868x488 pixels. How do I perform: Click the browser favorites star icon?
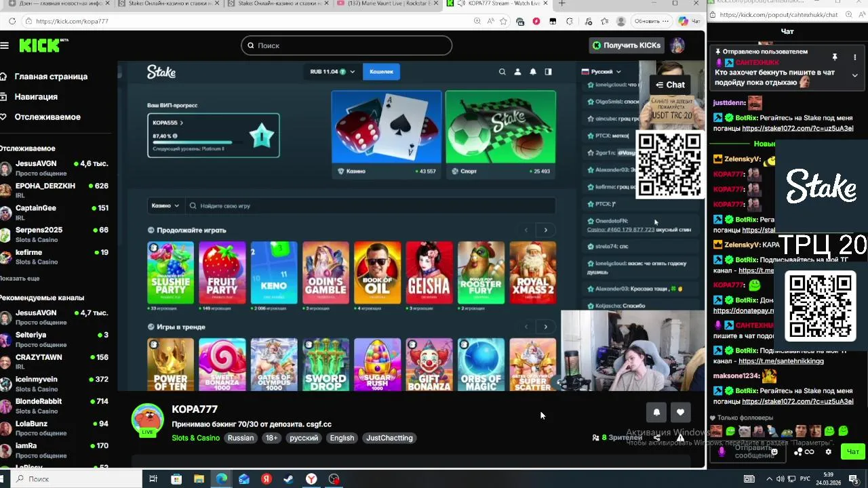(x=503, y=21)
